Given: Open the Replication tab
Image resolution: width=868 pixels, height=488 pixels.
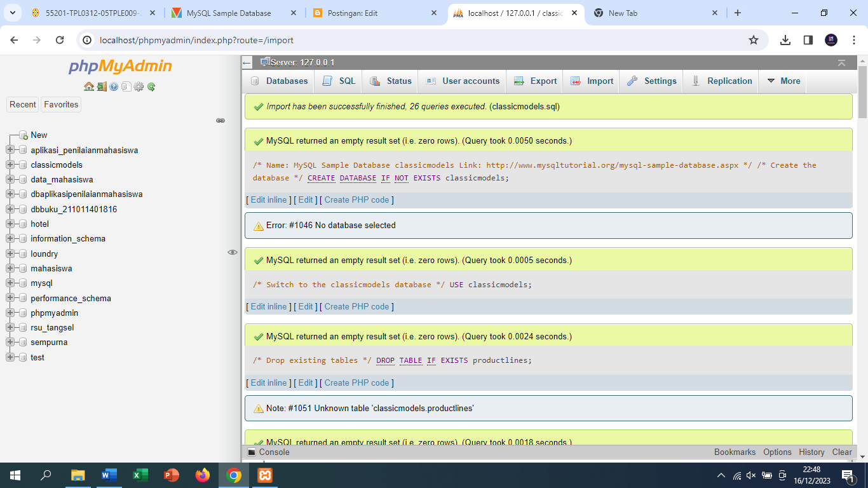Looking at the screenshot, I should [x=721, y=81].
